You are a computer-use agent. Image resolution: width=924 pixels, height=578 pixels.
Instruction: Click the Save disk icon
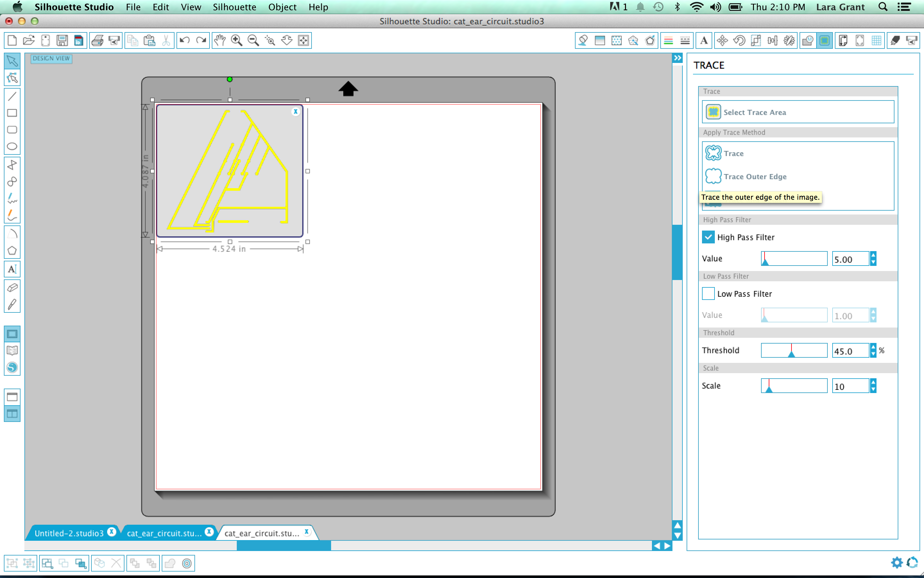pyautogui.click(x=62, y=40)
